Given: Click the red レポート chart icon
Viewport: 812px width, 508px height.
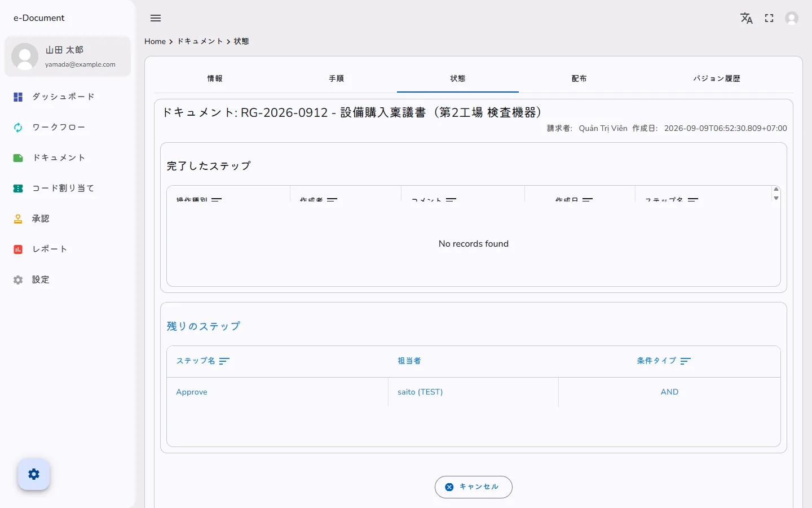Looking at the screenshot, I should [x=18, y=249].
